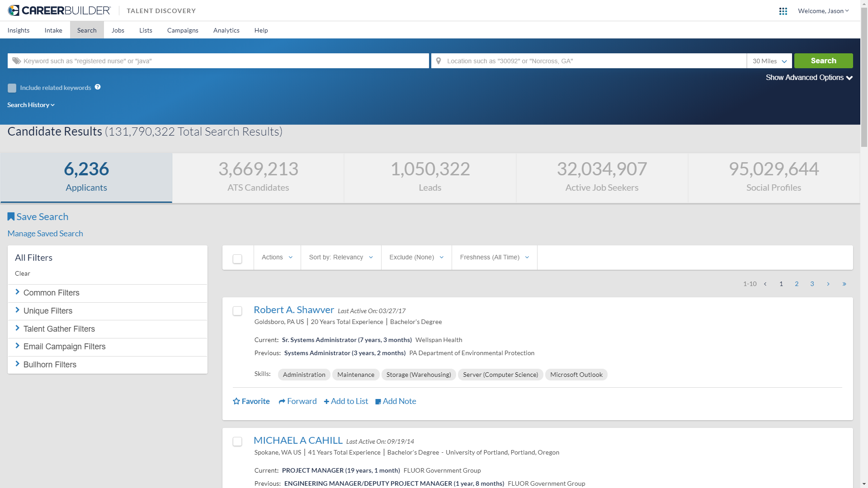Check the select-all candidates checkbox
Viewport: 868px width, 488px height.
click(237, 259)
